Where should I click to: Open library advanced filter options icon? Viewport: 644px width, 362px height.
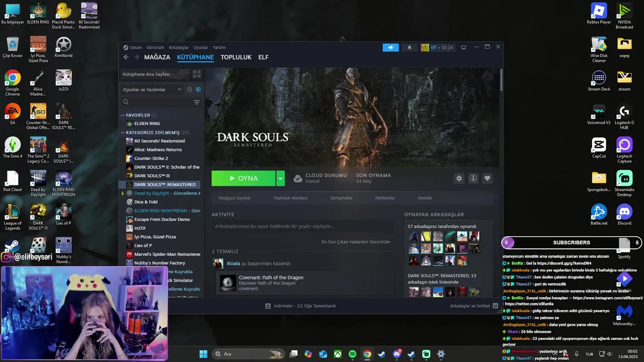(197, 102)
